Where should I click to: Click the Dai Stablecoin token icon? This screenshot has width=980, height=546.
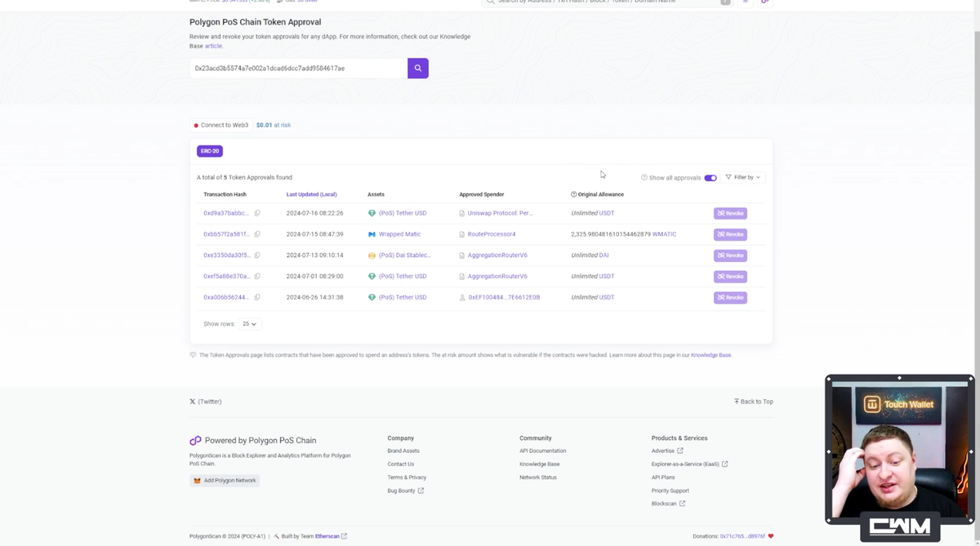(x=372, y=255)
